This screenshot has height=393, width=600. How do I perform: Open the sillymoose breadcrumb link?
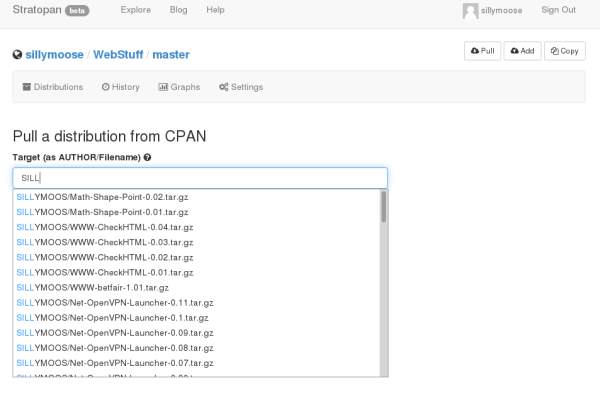[54, 55]
